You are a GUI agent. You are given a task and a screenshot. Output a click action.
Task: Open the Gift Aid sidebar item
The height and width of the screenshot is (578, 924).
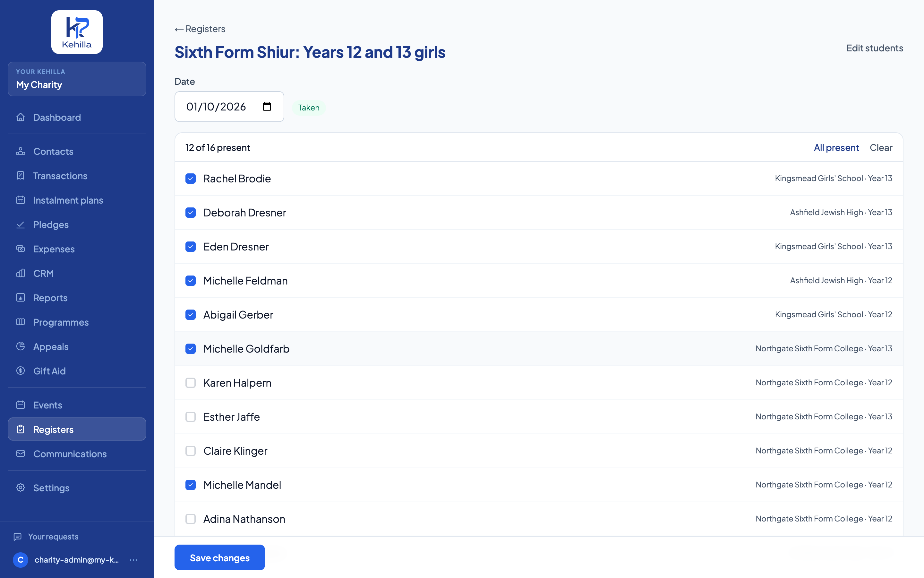click(x=77, y=371)
